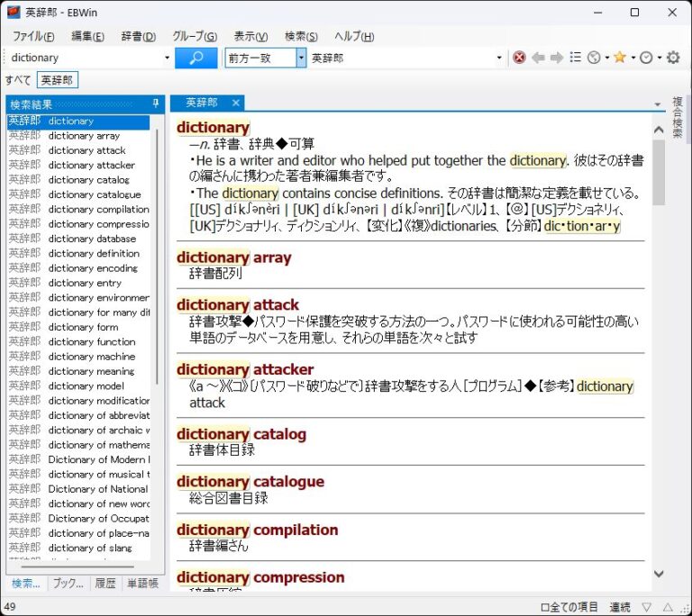Pin the 検索結果 panel with pushpin icon

coord(156,104)
